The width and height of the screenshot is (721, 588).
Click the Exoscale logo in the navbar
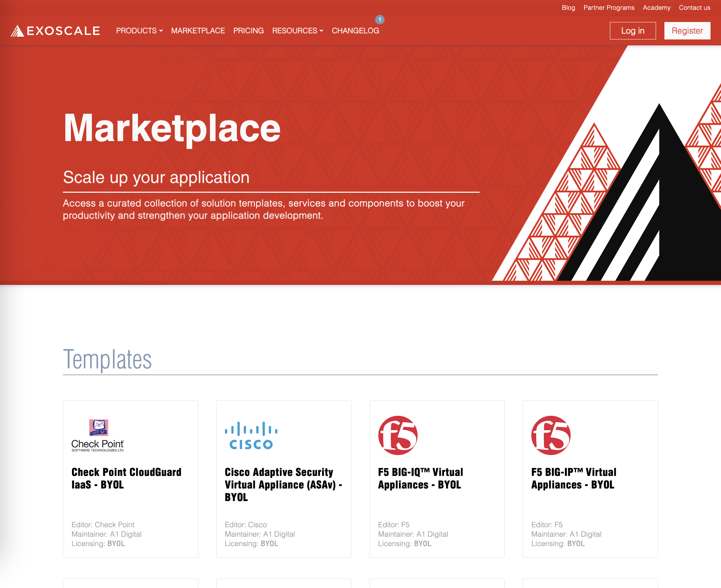click(x=56, y=31)
